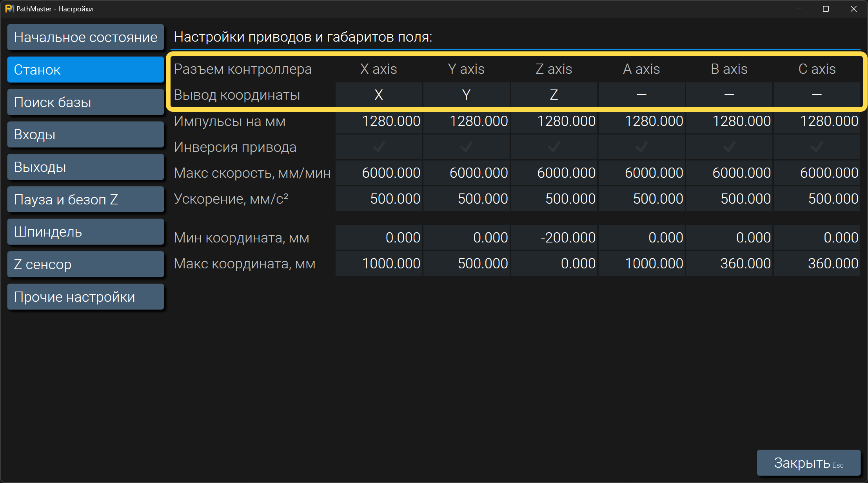This screenshot has height=483, width=868.
Task: Go to Поиск базы settings
Action: [x=85, y=102]
